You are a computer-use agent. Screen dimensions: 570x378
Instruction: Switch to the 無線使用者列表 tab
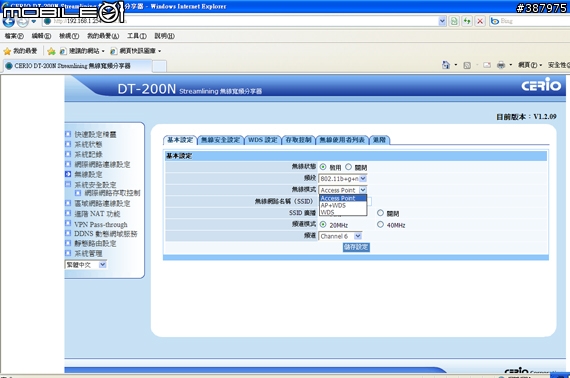tap(342, 140)
